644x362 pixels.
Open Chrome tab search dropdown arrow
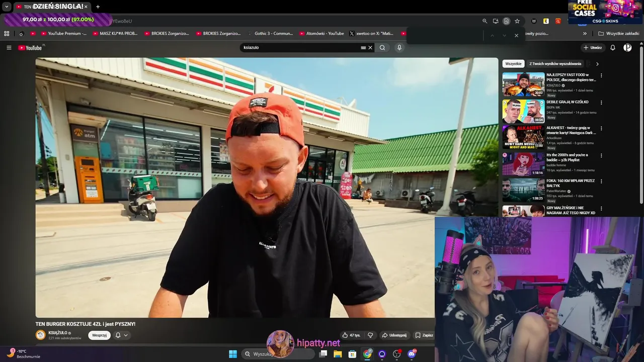coord(7,7)
